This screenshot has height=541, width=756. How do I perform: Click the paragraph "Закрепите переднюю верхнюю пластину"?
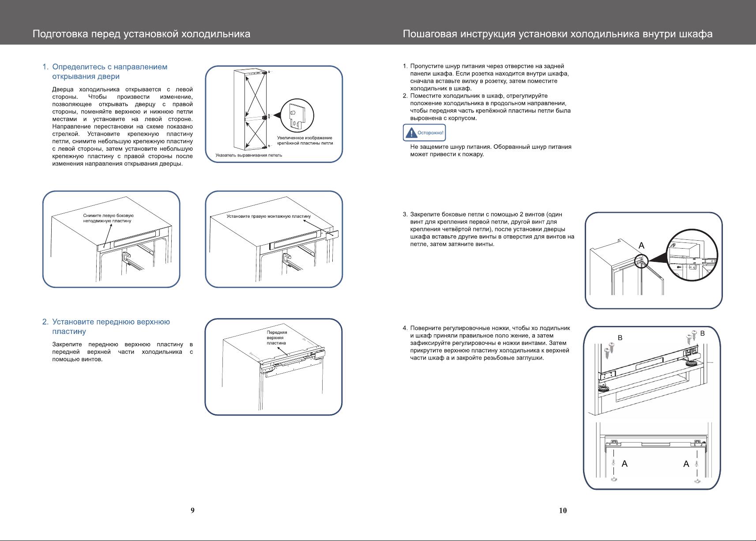123,352
